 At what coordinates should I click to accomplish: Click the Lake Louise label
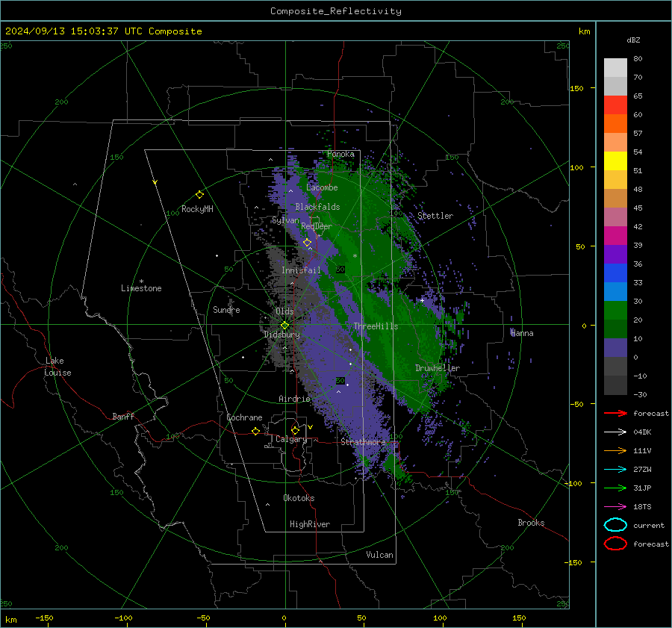tap(57, 367)
